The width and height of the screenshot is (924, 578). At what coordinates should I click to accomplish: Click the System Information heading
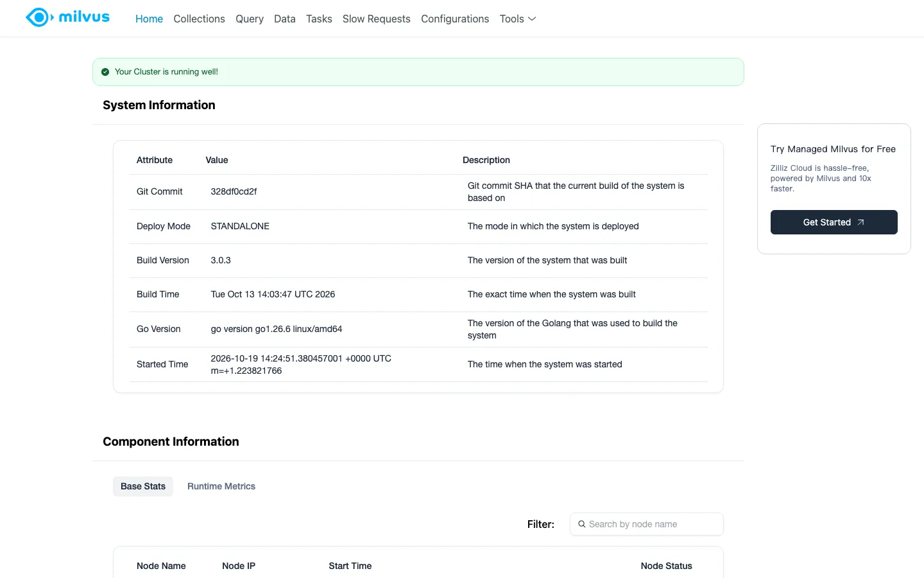(159, 105)
